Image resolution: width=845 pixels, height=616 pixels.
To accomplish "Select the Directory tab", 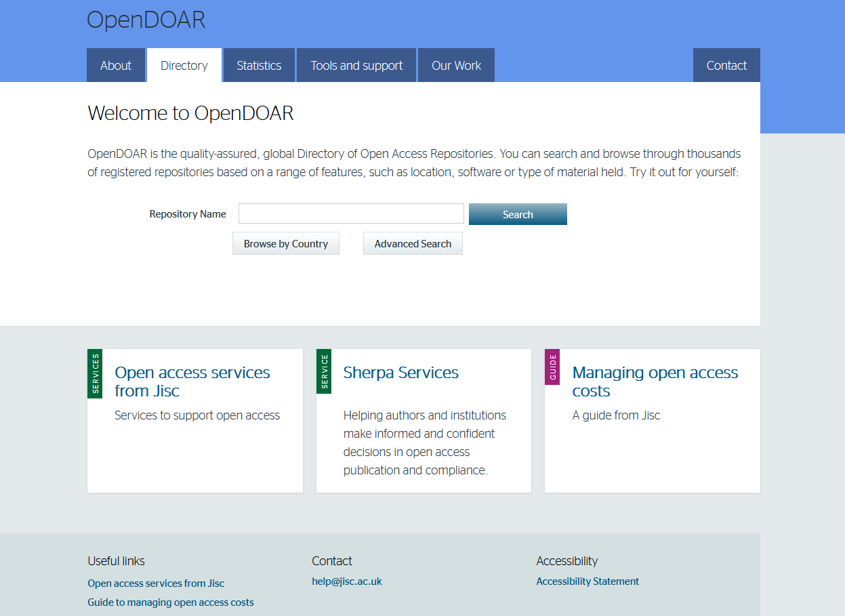I will pyautogui.click(x=184, y=66).
